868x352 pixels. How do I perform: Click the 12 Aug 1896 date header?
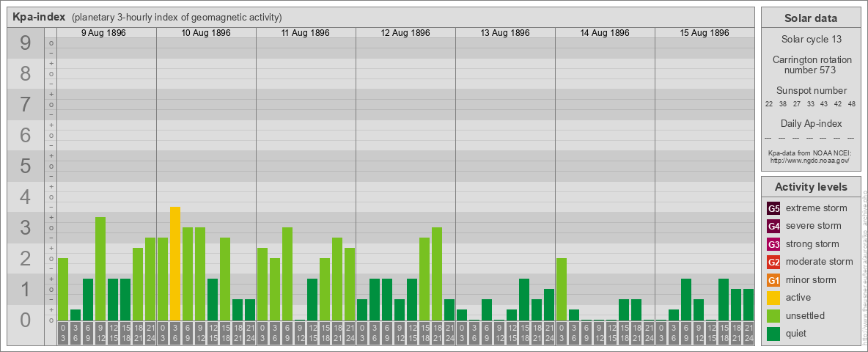(405, 33)
